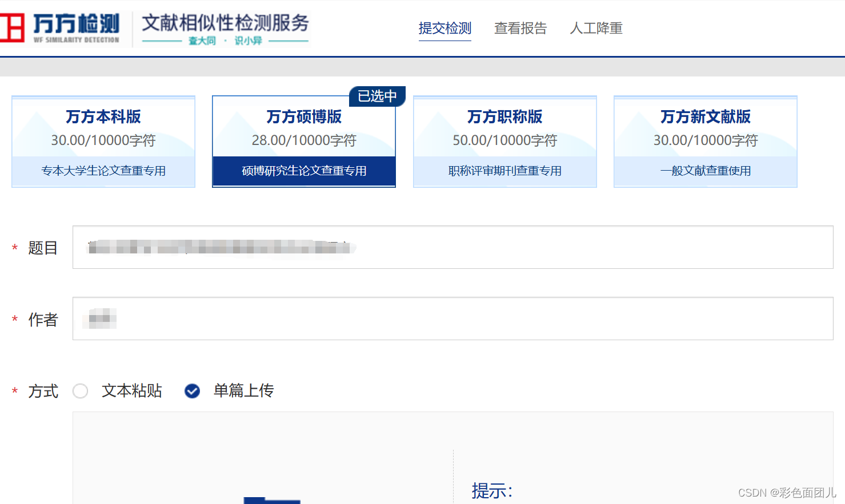
Task: Click the 文献相似性检测服务 header title
Action: pyautogui.click(x=225, y=23)
